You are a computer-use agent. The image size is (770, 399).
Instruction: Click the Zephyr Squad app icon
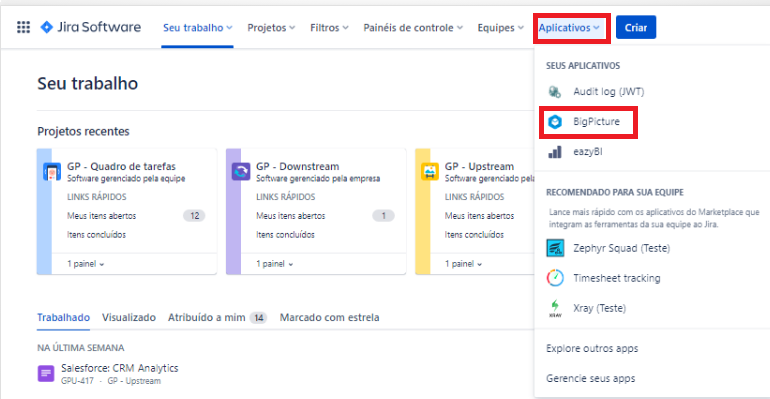point(555,248)
